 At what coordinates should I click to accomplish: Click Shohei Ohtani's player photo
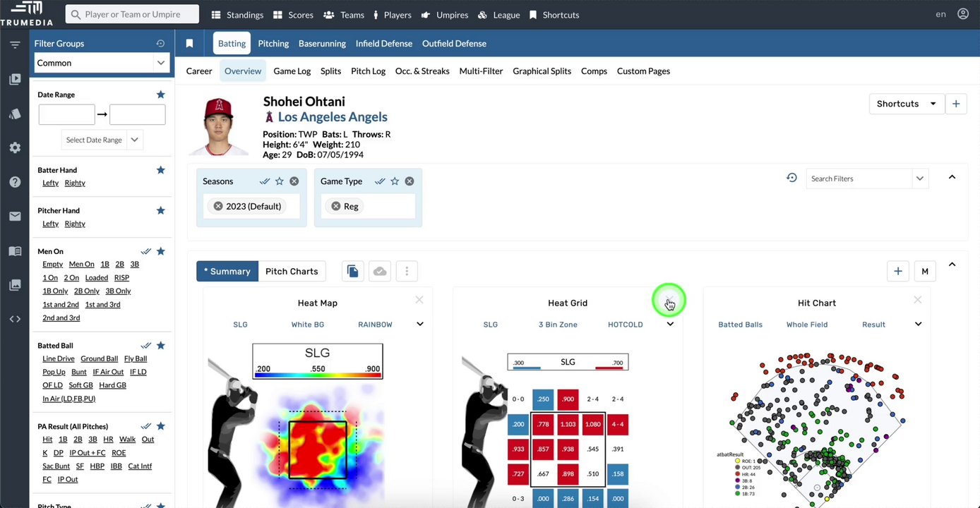pyautogui.click(x=220, y=126)
